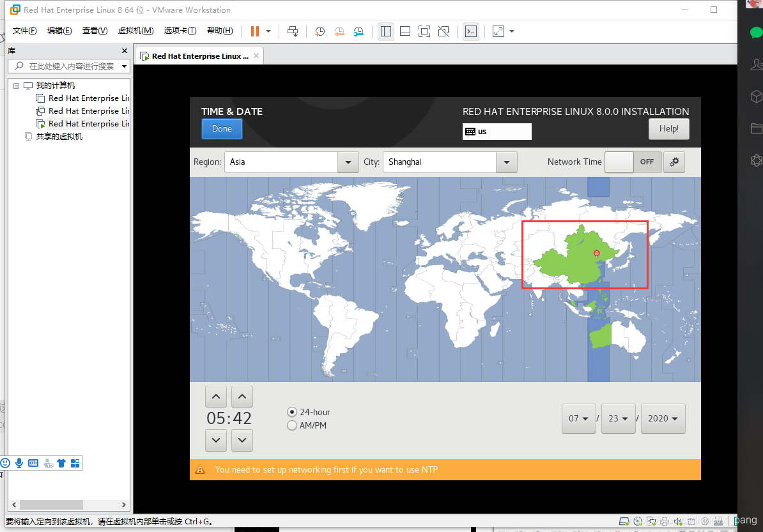Click the Help! button
763x532 pixels.
(x=668, y=129)
